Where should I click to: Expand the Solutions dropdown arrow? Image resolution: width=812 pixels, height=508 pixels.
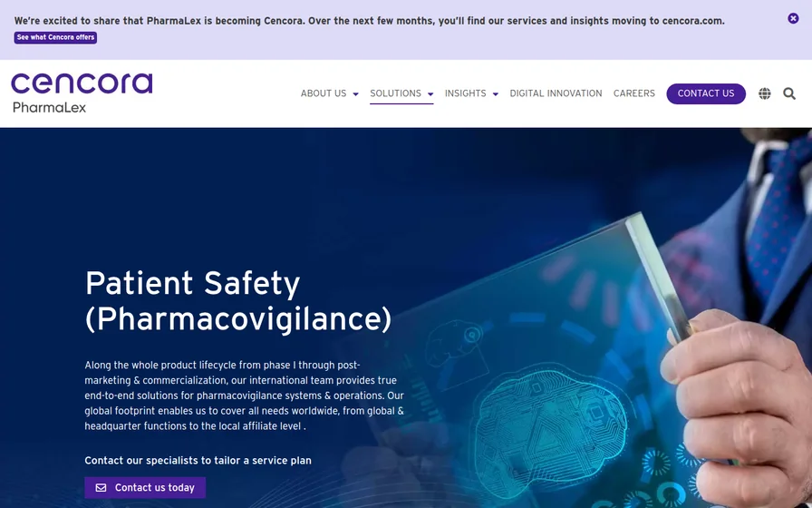point(430,94)
